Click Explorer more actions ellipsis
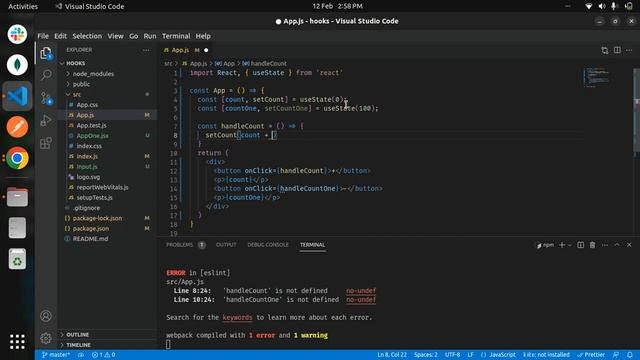The width and height of the screenshot is (640, 360). [146, 50]
